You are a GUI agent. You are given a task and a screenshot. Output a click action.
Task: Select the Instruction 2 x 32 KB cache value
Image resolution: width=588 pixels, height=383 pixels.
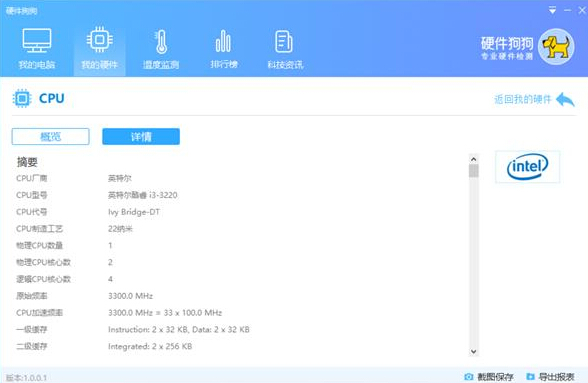[178, 329]
